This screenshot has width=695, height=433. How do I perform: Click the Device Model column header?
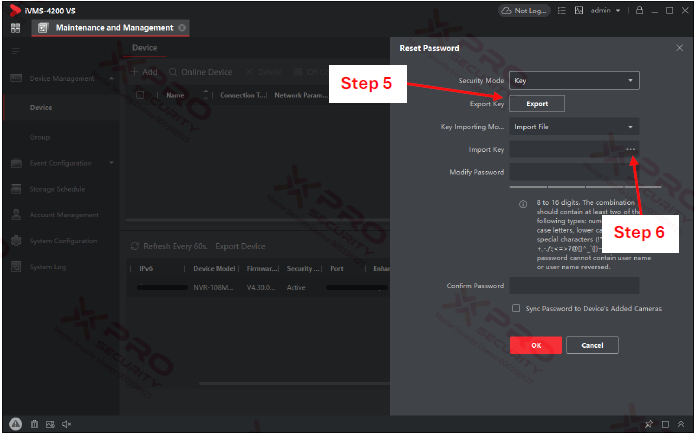tap(214, 269)
